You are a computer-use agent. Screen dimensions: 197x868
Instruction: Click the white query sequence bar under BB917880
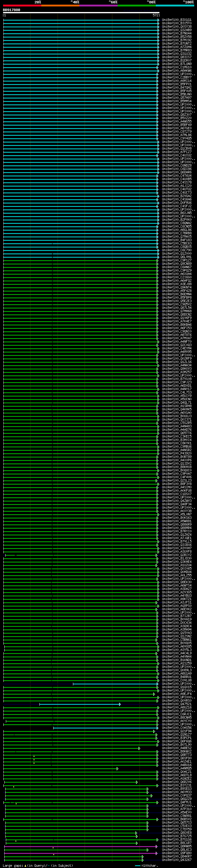coord(81,13)
